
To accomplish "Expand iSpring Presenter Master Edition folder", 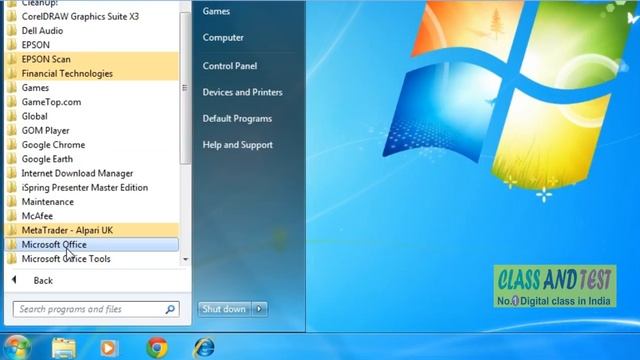I will [x=92, y=188].
